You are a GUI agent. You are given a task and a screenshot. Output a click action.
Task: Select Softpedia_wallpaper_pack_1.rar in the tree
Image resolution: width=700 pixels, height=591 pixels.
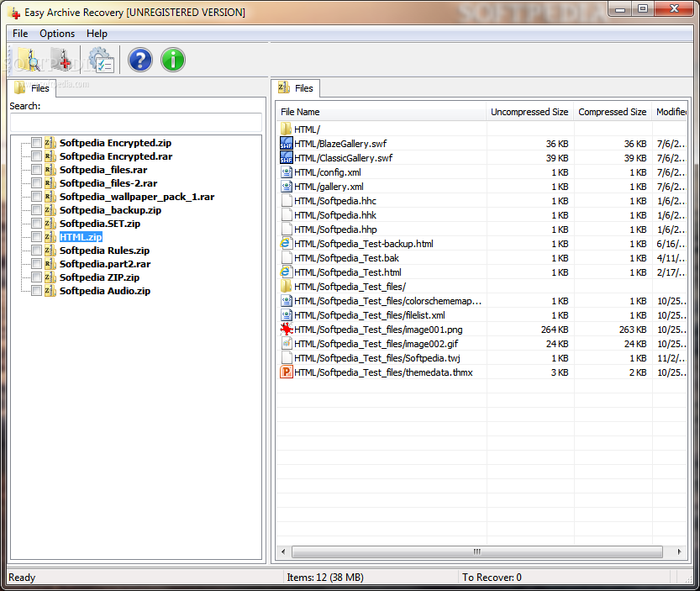(x=137, y=197)
